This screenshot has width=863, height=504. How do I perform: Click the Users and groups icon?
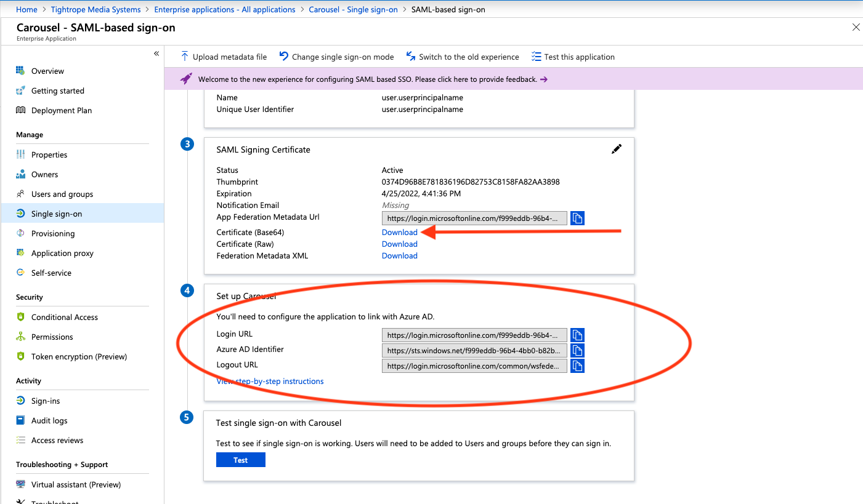click(x=20, y=194)
